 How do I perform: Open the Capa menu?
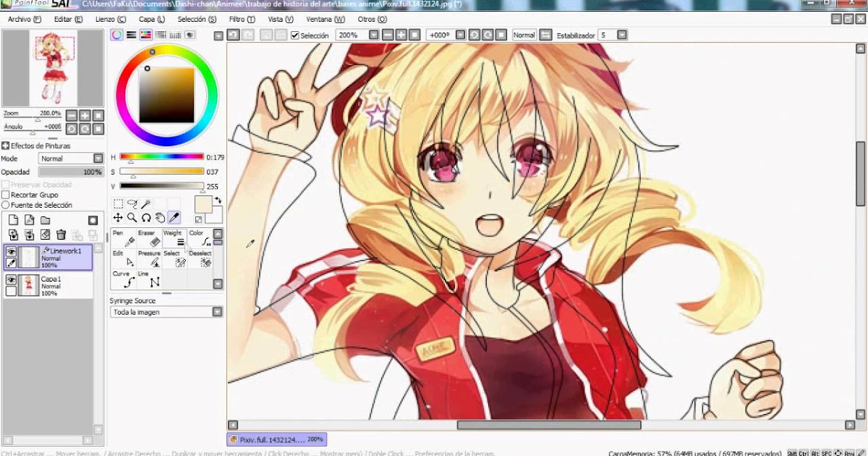[x=151, y=19]
